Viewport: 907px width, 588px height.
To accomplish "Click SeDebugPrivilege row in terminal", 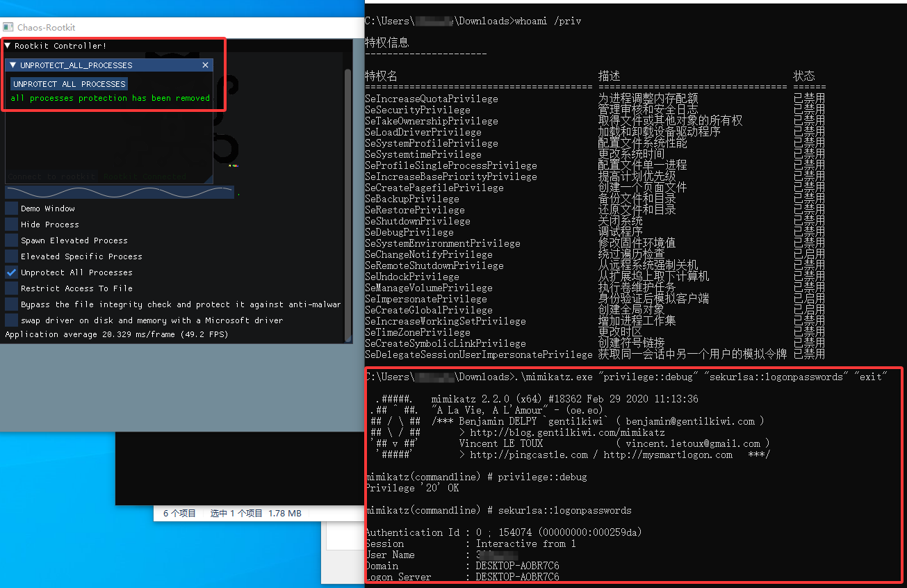I will 409,232.
